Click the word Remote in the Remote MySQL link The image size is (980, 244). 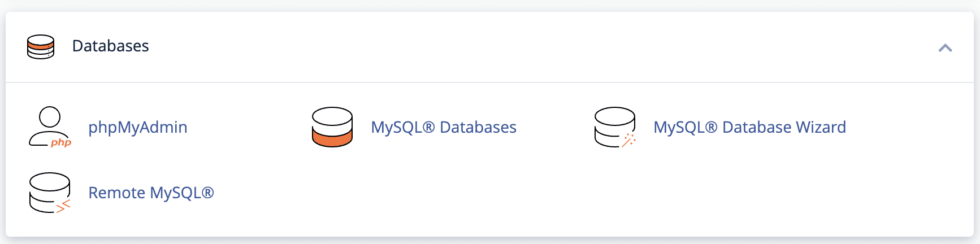[117, 193]
